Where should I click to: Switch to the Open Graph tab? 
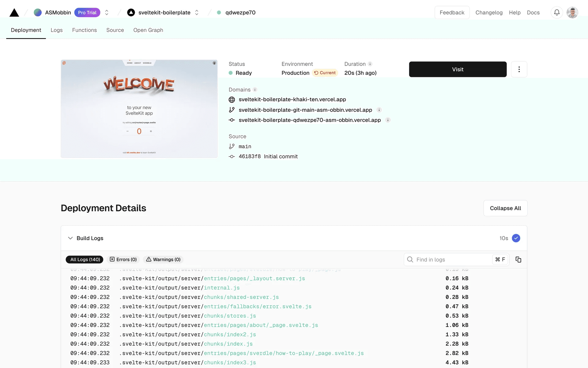pyautogui.click(x=148, y=30)
